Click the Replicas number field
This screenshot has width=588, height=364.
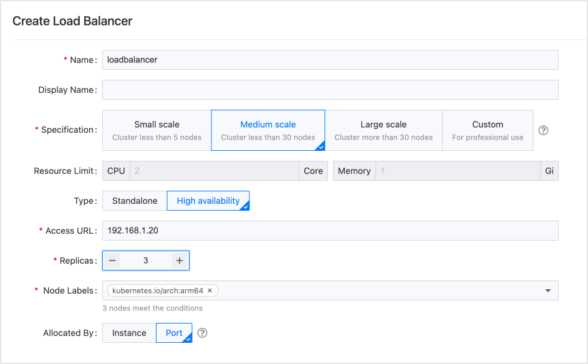point(146,261)
